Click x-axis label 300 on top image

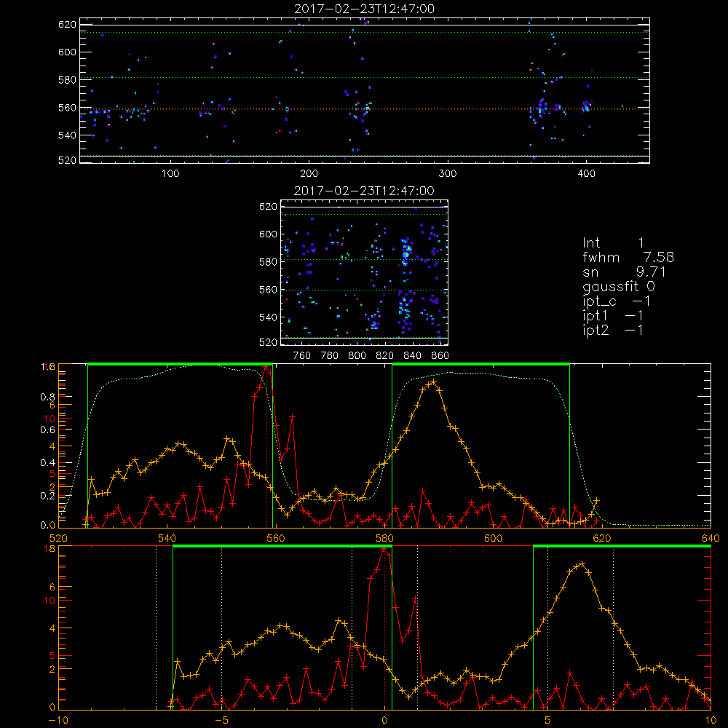tap(448, 174)
